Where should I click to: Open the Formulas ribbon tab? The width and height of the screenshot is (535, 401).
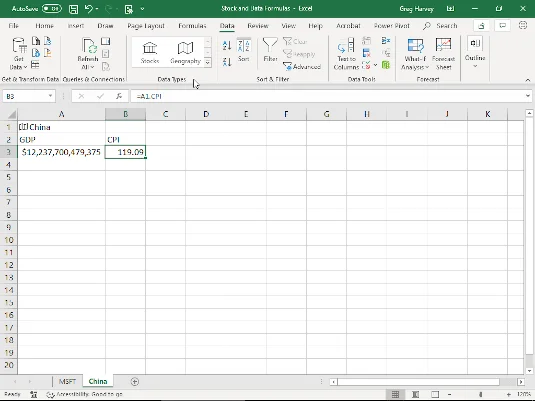(x=192, y=26)
